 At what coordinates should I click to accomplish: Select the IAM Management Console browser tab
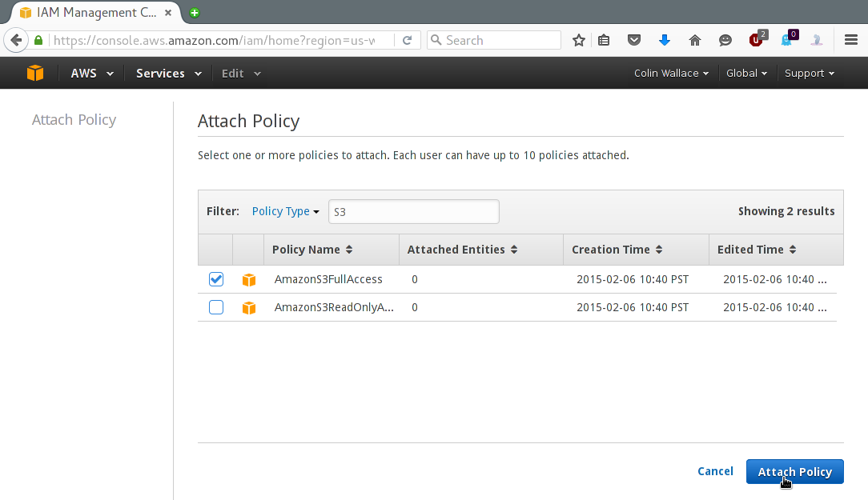pos(94,13)
